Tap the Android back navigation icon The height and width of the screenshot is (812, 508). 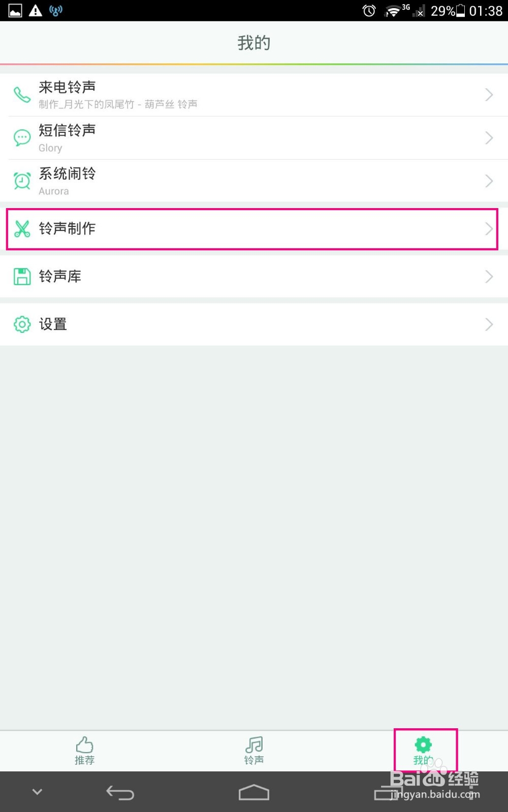coord(120,792)
